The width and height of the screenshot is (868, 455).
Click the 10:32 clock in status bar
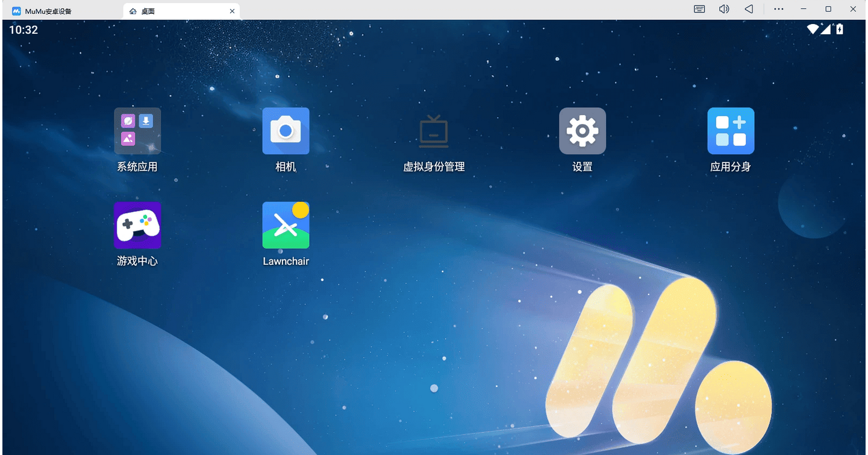tap(23, 29)
